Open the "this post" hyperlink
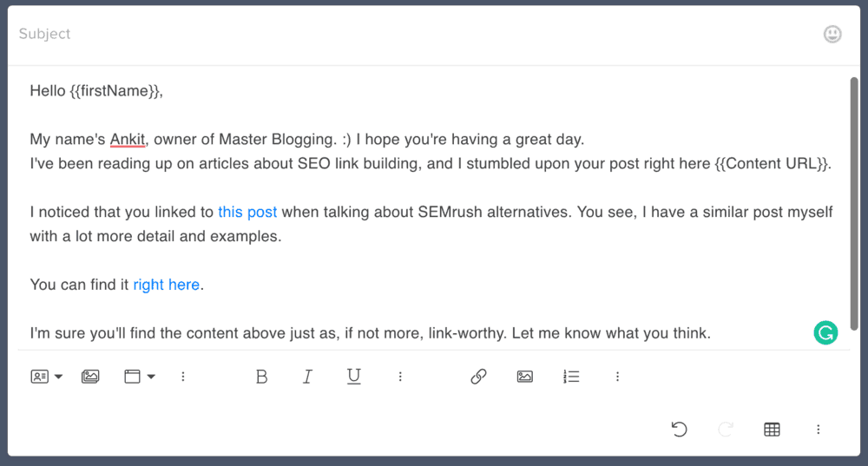Viewport: 868px width, 466px height. [247, 212]
